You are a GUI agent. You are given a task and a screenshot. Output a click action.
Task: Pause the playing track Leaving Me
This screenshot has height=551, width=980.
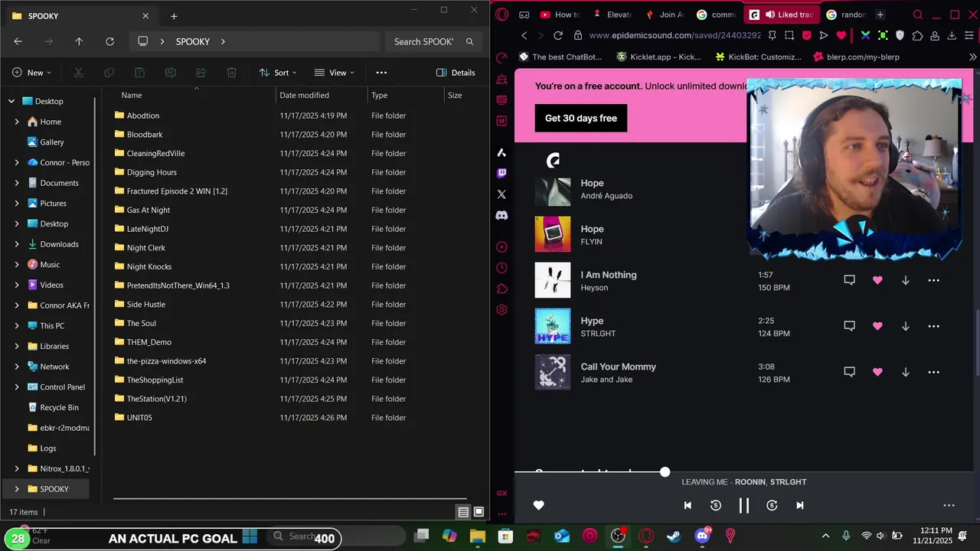click(743, 505)
